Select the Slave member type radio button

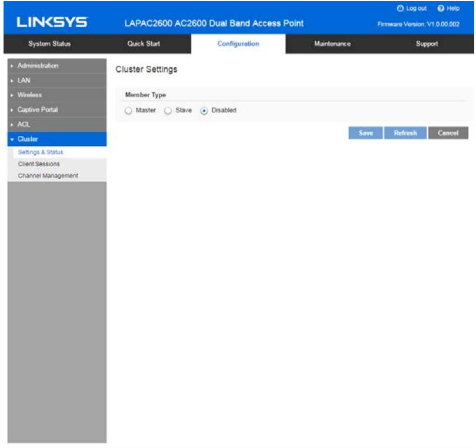coord(168,111)
